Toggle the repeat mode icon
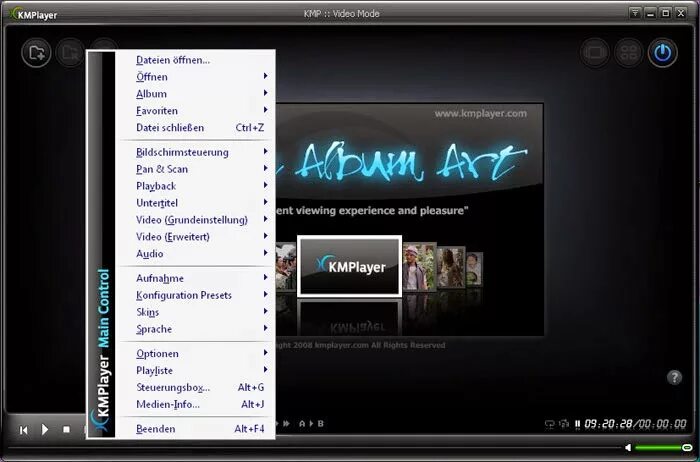 pyautogui.click(x=550, y=424)
